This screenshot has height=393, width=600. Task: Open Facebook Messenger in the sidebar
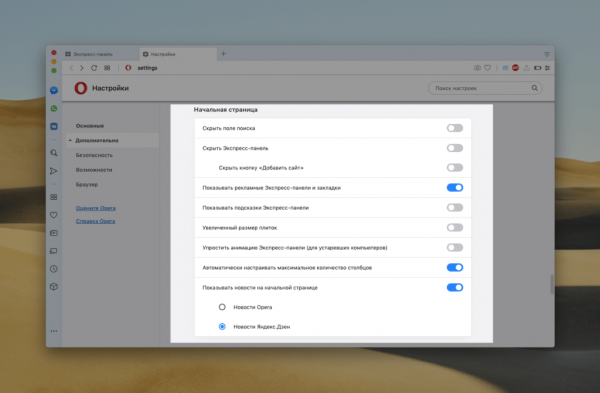[54, 90]
